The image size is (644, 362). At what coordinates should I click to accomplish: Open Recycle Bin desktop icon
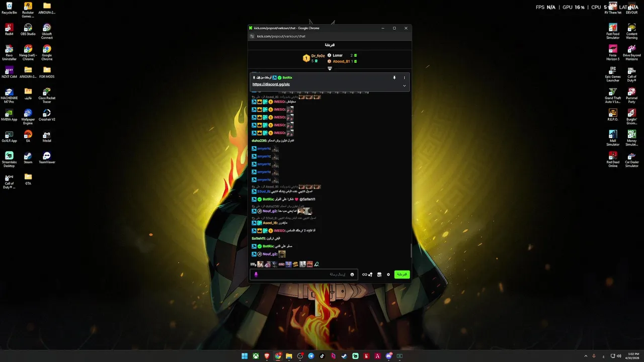(x=9, y=8)
